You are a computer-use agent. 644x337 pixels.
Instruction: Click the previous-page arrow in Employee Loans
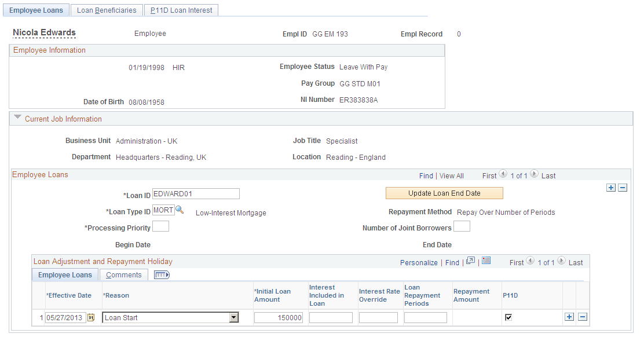click(503, 175)
